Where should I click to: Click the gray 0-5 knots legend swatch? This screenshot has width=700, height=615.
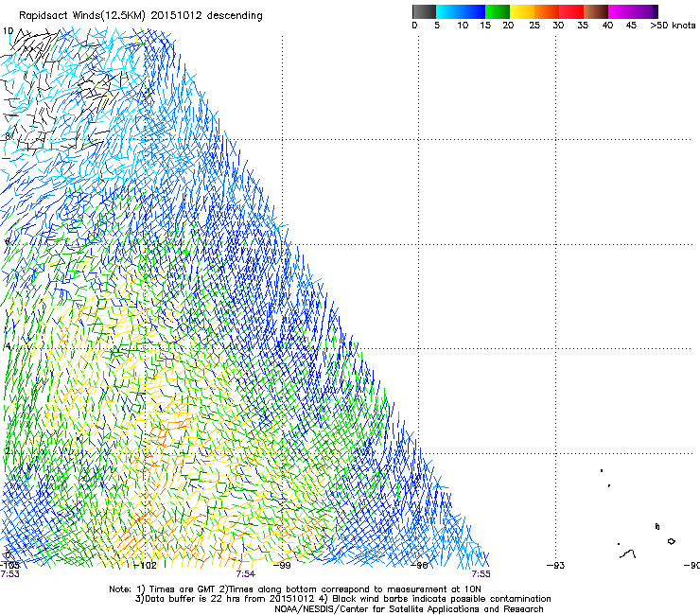[x=424, y=11]
